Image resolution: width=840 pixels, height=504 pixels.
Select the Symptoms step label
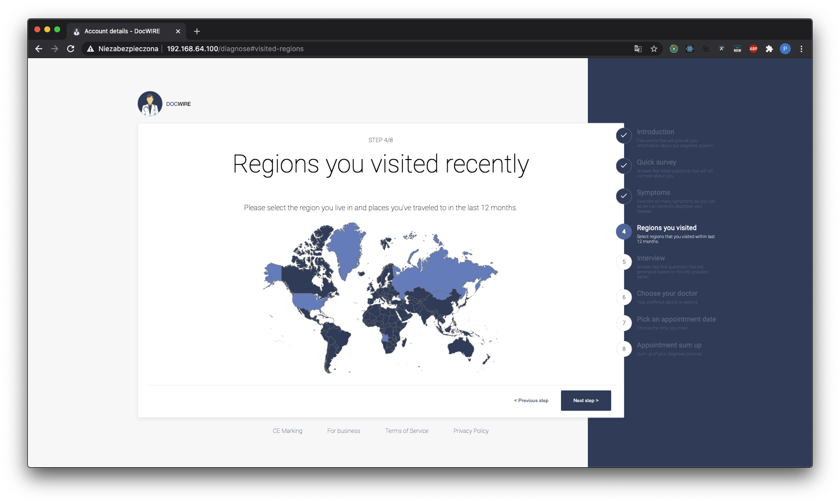tap(653, 192)
